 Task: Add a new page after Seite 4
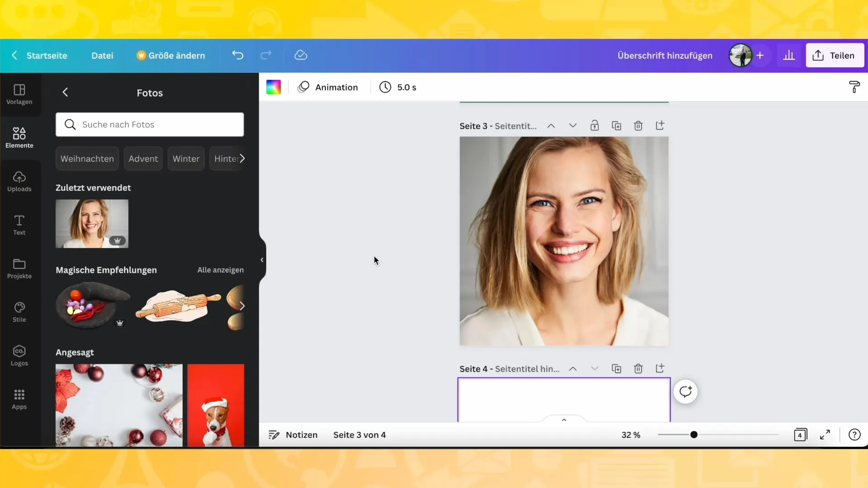660,369
